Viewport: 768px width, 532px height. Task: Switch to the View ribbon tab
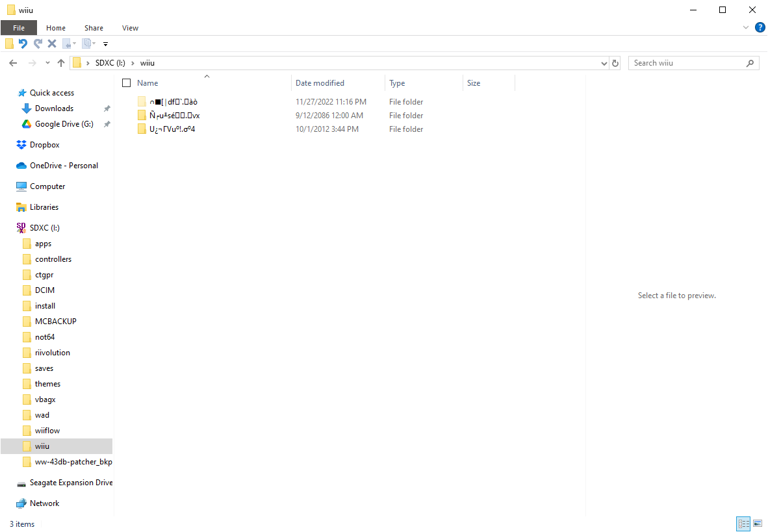tap(131, 28)
